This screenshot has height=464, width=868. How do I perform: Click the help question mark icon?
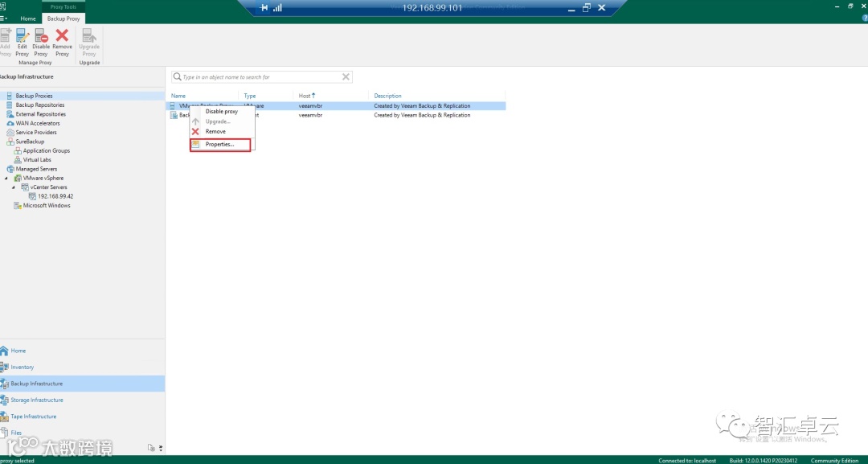click(x=865, y=18)
